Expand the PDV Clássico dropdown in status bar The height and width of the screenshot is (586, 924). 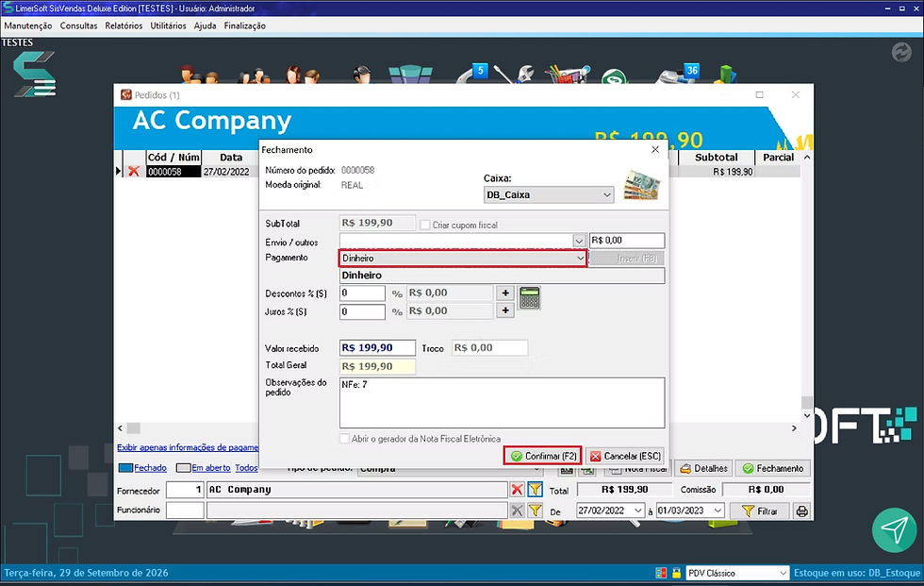783,573
